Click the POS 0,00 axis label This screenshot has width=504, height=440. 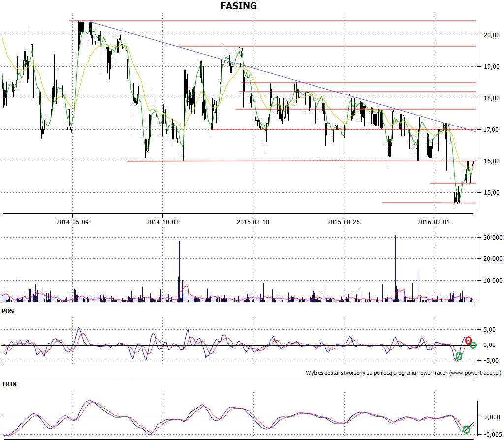tap(489, 345)
